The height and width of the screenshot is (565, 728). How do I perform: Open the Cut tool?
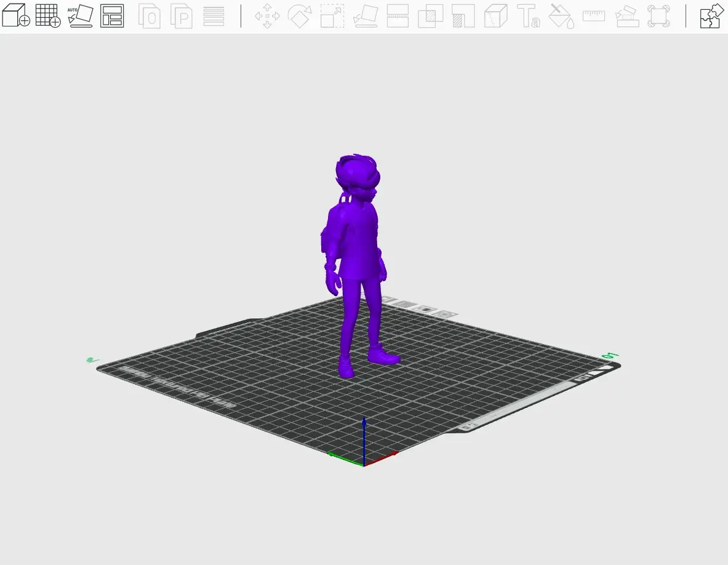pos(398,16)
